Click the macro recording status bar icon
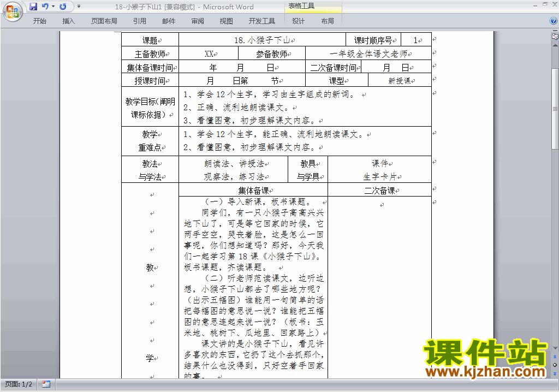The width and height of the screenshot is (559, 392). coord(46,384)
